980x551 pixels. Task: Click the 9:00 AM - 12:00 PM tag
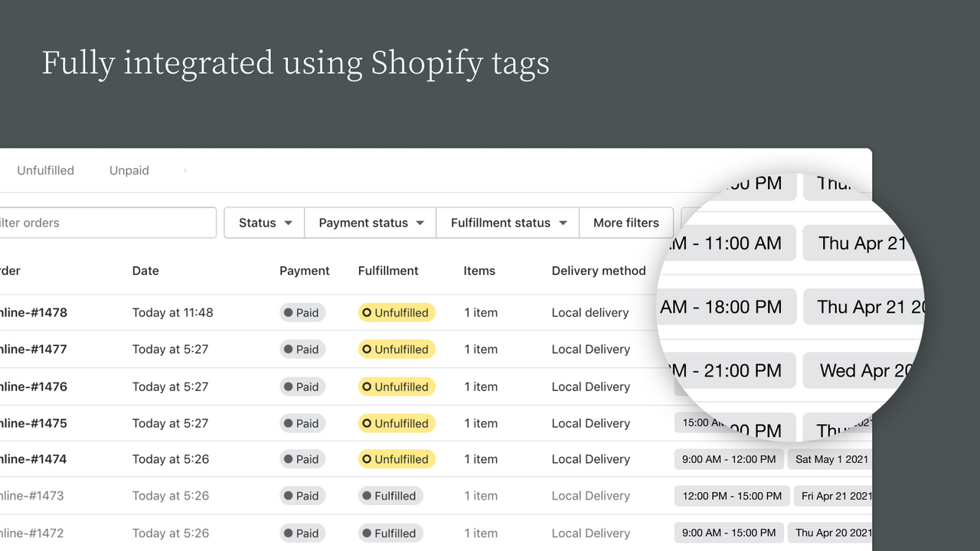728,459
